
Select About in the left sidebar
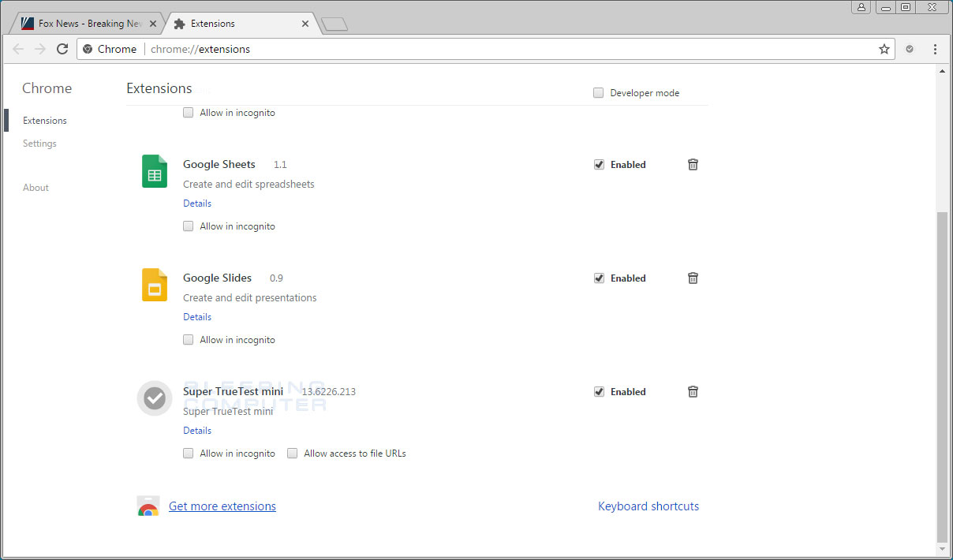click(36, 187)
